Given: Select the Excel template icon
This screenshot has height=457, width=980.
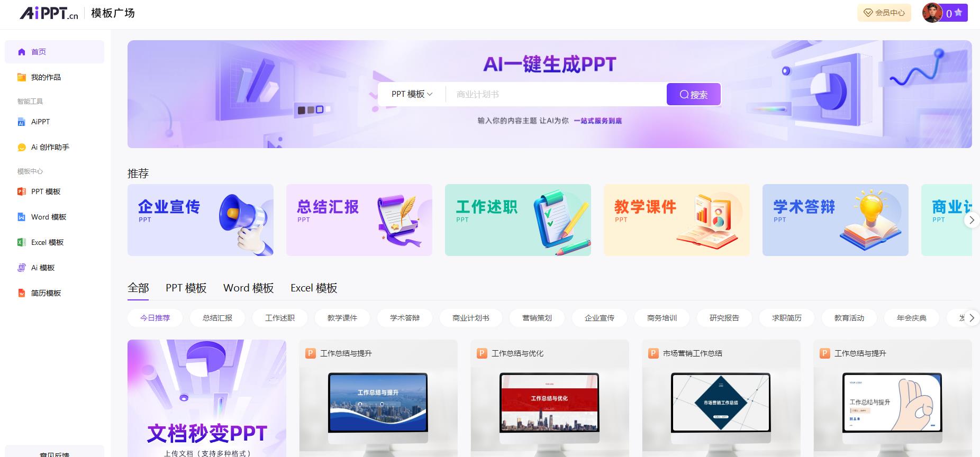Looking at the screenshot, I should point(22,242).
